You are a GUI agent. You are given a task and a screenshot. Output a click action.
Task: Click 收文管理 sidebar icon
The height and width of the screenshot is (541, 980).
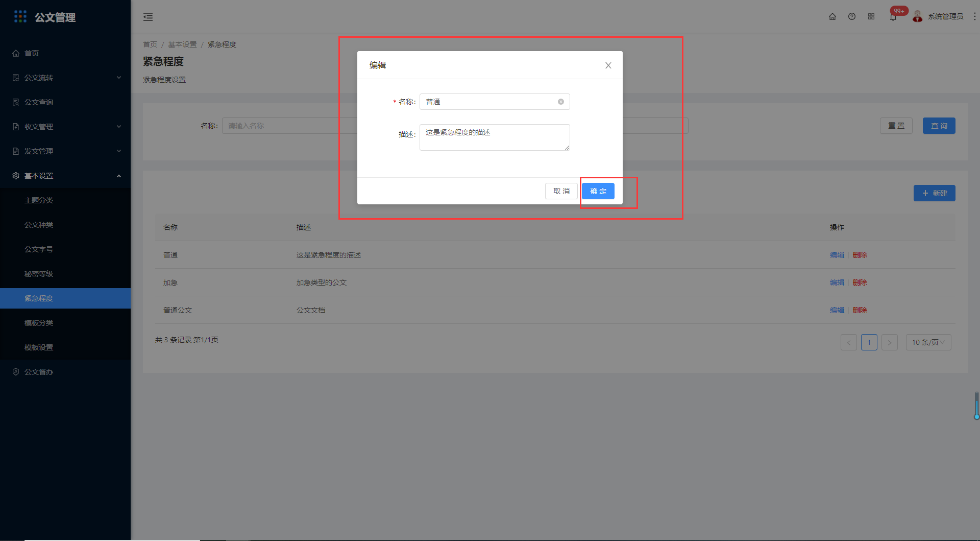point(16,127)
